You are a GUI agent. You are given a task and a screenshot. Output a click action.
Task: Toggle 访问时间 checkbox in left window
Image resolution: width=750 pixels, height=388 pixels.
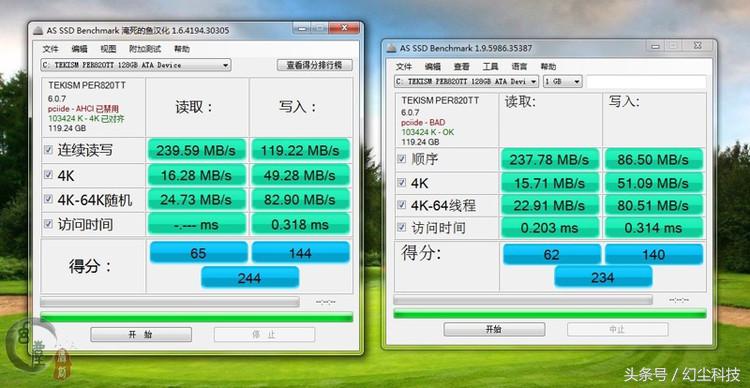point(48,223)
